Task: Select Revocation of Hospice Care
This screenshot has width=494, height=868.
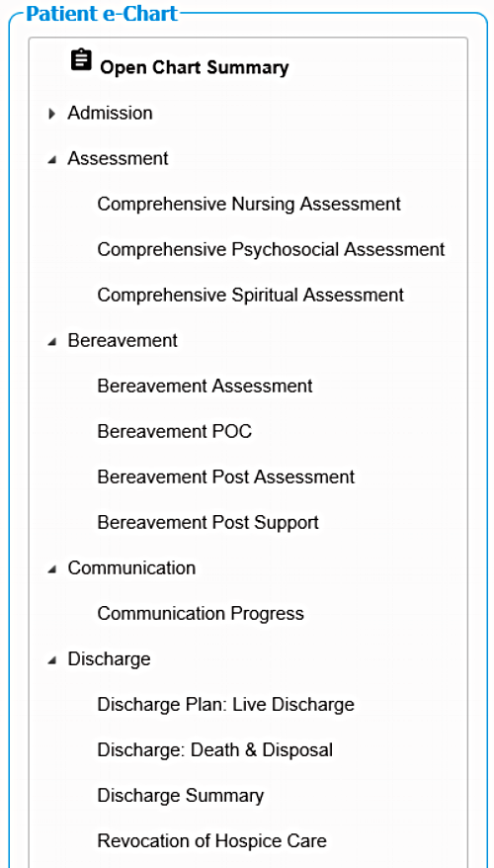Action: click(x=211, y=841)
